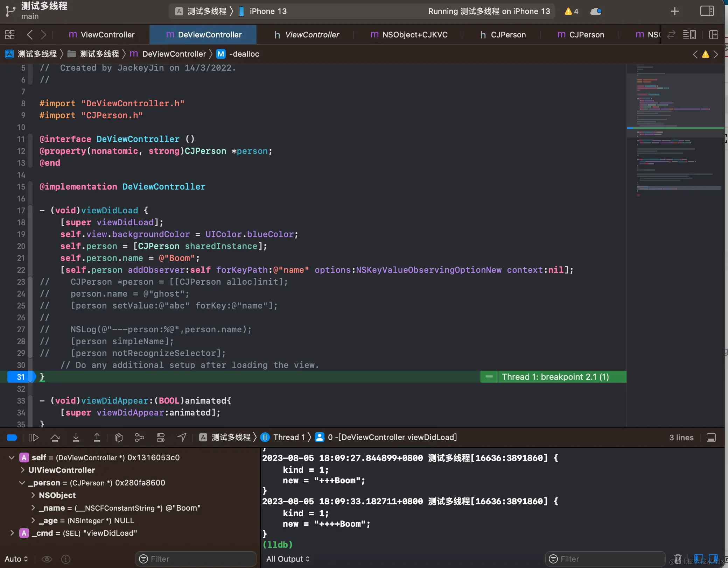Expand the _cmd variable

12,533
